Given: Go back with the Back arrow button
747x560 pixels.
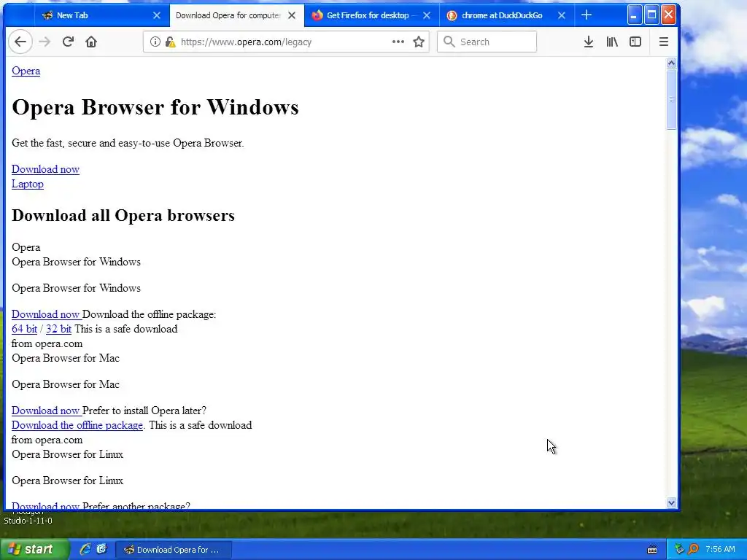Looking at the screenshot, I should coord(20,42).
